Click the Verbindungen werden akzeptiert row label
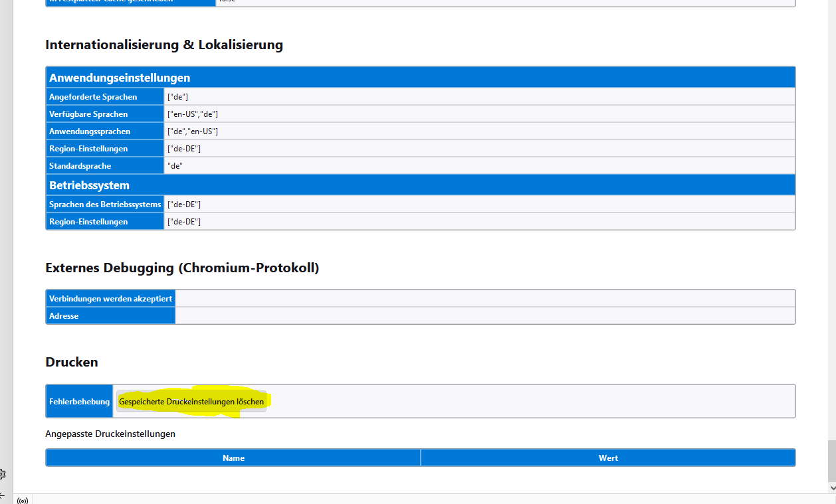 coord(110,299)
